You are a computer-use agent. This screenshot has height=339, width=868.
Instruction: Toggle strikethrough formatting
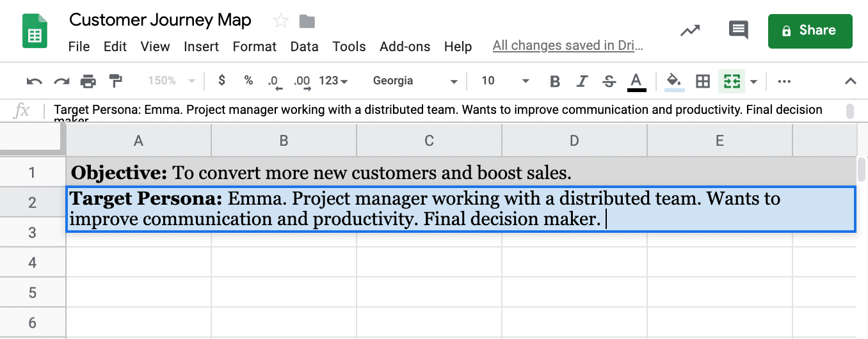[609, 81]
